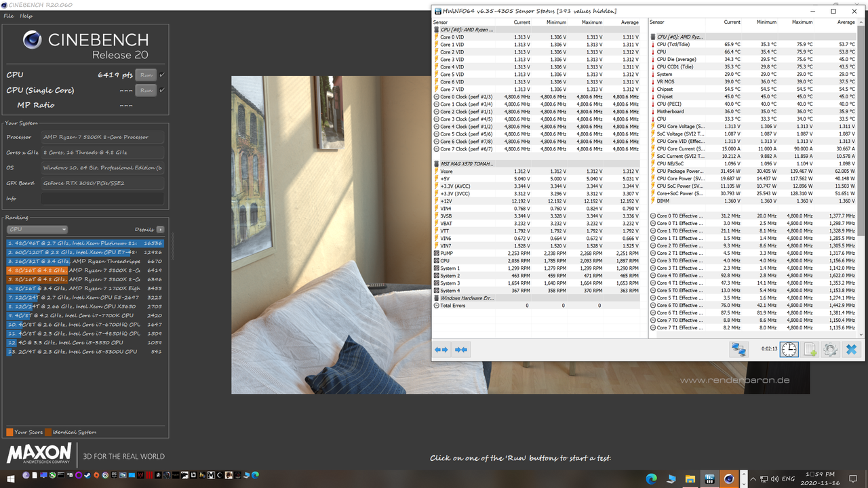Expand HWiNFO sensor columns with outward arrows icon

[x=441, y=350]
